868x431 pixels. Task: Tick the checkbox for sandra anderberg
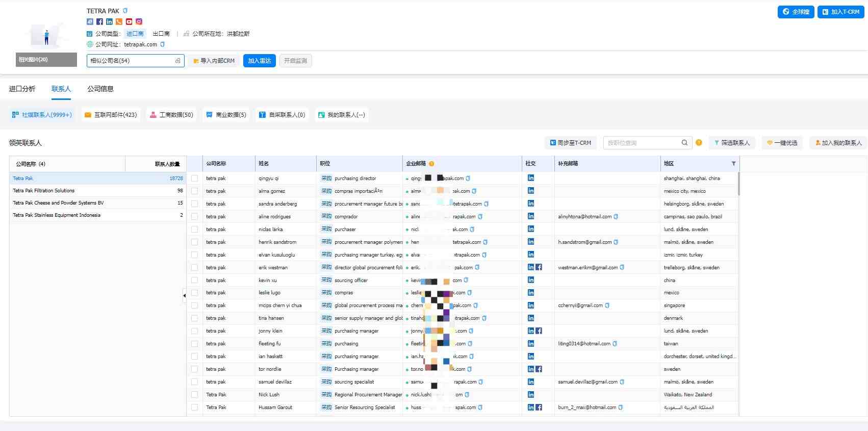tap(194, 204)
